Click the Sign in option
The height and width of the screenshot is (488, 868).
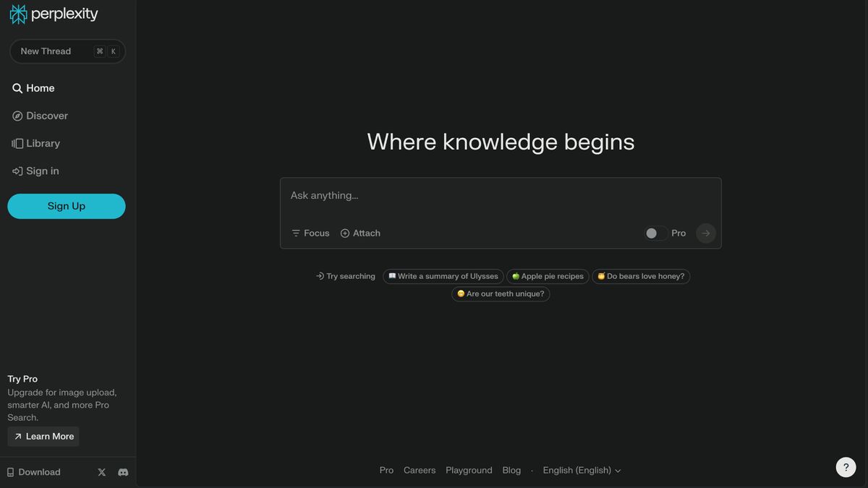(x=35, y=171)
